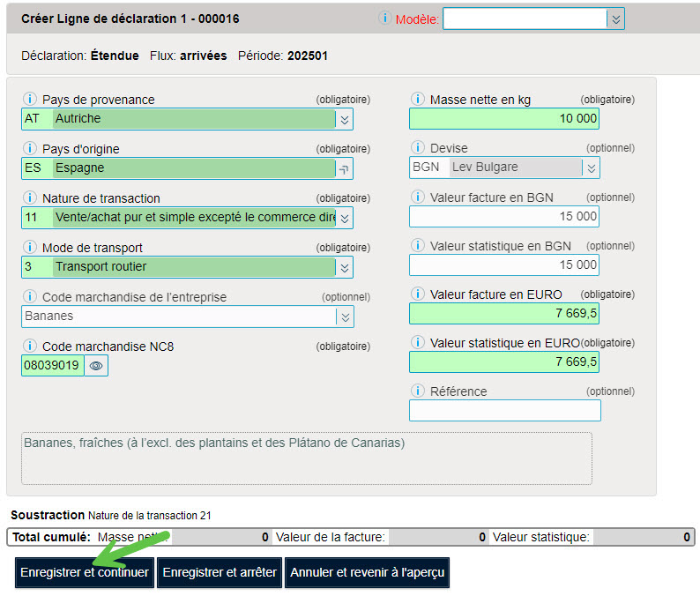Click info icon for Pays de provenance

(29, 99)
